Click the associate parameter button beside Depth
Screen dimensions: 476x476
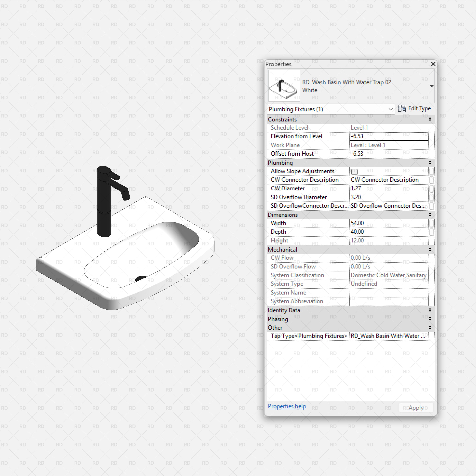(432, 232)
